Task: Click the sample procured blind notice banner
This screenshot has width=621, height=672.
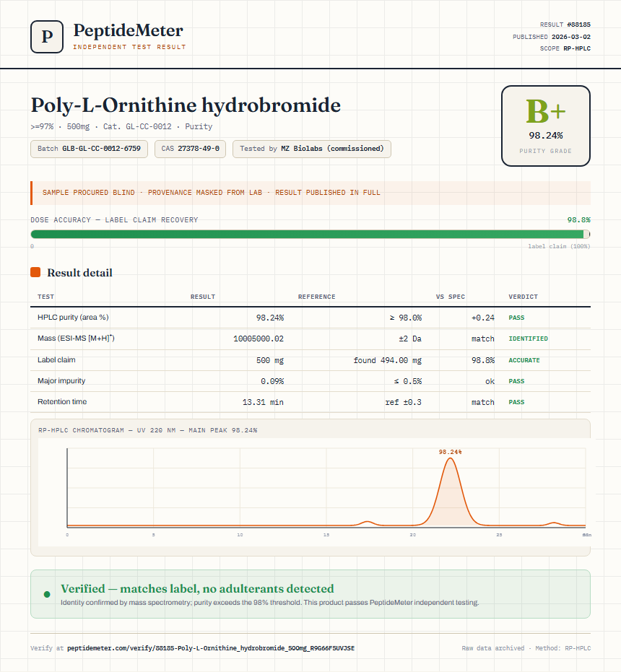Action: tap(310, 193)
